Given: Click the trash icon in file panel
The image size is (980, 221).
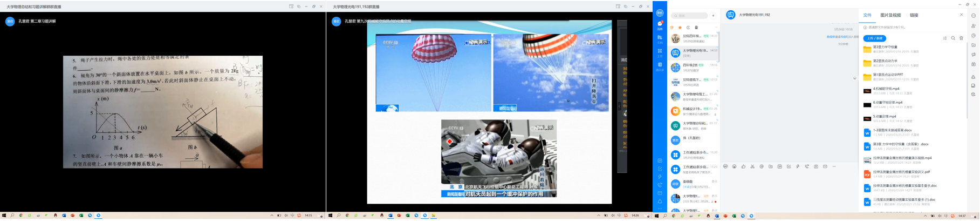Looking at the screenshot, I should pyautogui.click(x=961, y=38).
